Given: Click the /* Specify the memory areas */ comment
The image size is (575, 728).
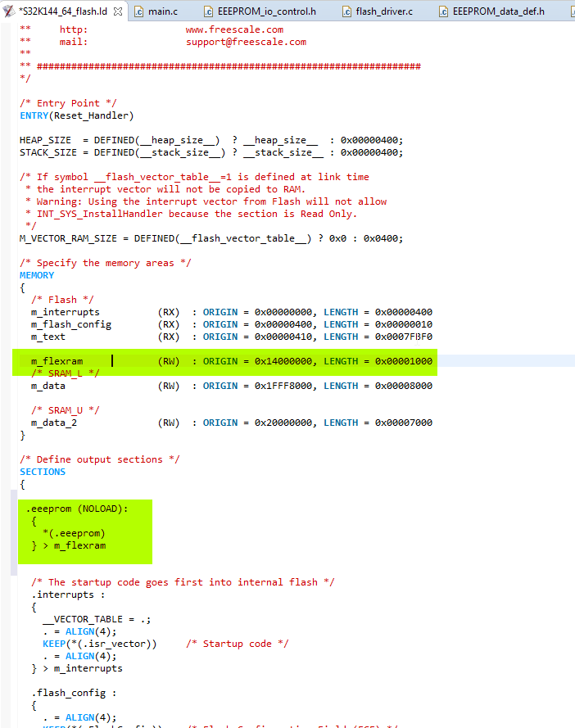Looking at the screenshot, I should (x=106, y=263).
